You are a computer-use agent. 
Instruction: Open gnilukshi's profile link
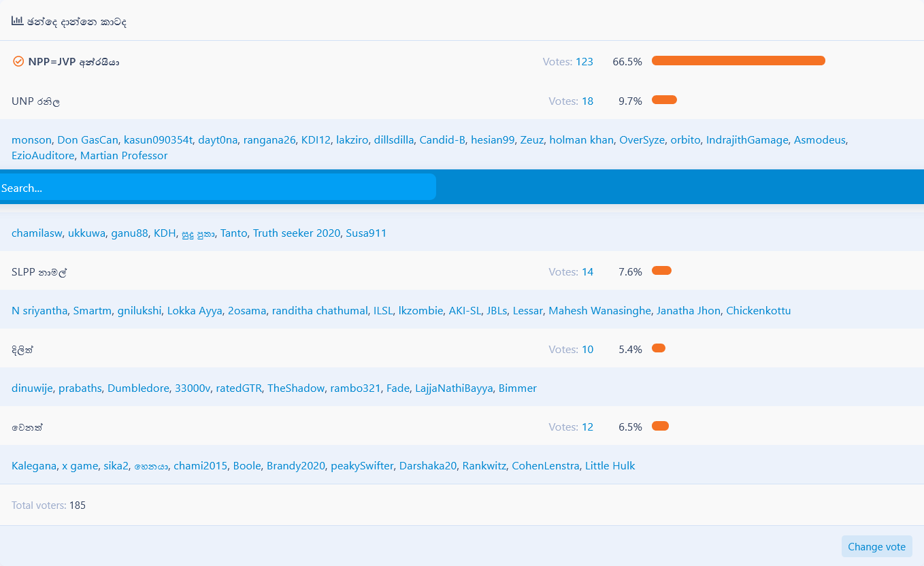139,311
